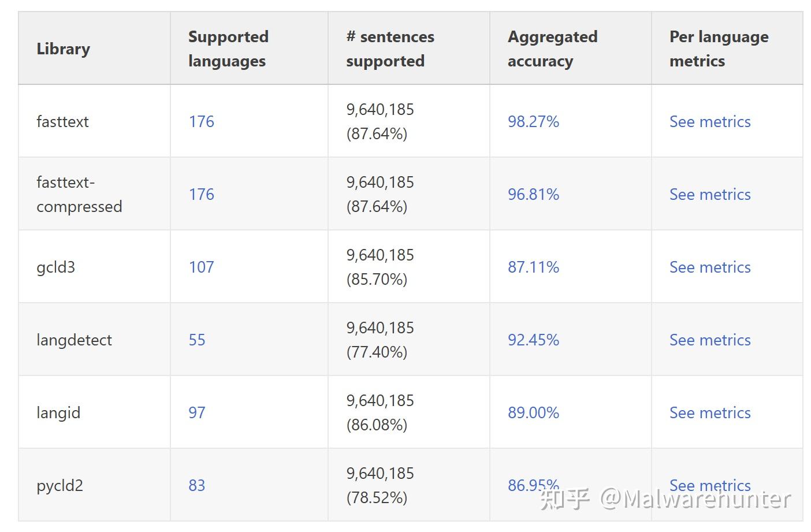
Task: Open fasttext aggregated accuracy 98.27%
Action: (x=533, y=121)
